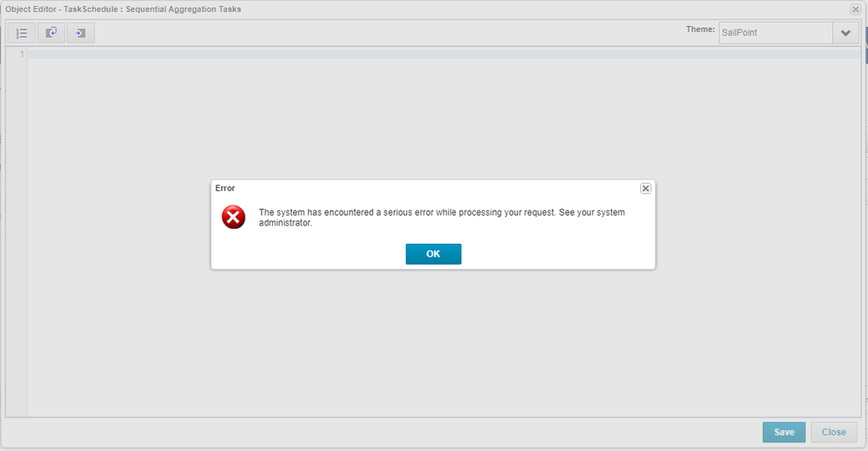This screenshot has width=868, height=451.
Task: Click the Close button at bottom right
Action: (833, 432)
